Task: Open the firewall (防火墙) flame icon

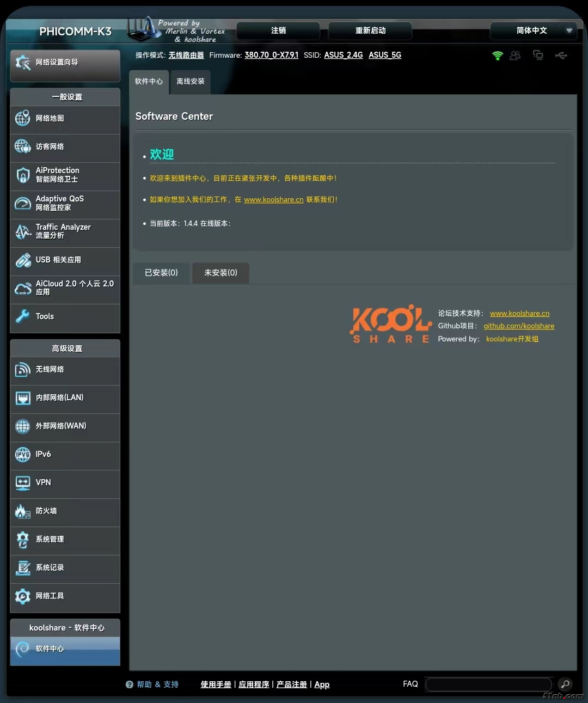Action: click(x=23, y=511)
